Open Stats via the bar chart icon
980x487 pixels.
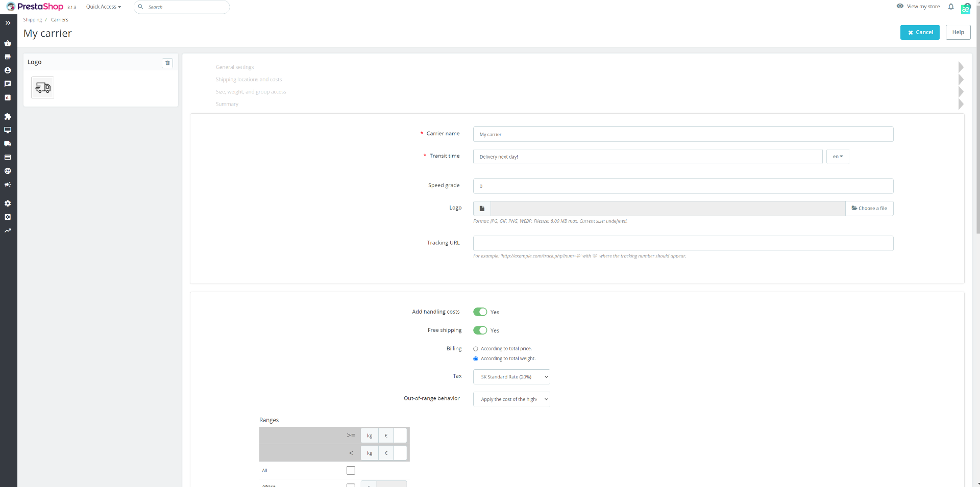[8, 97]
